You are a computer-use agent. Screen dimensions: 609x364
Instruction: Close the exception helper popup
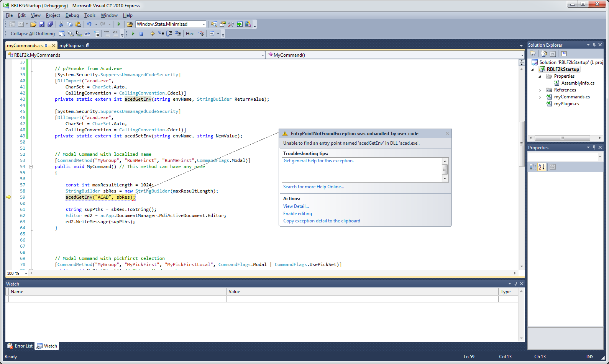447,134
